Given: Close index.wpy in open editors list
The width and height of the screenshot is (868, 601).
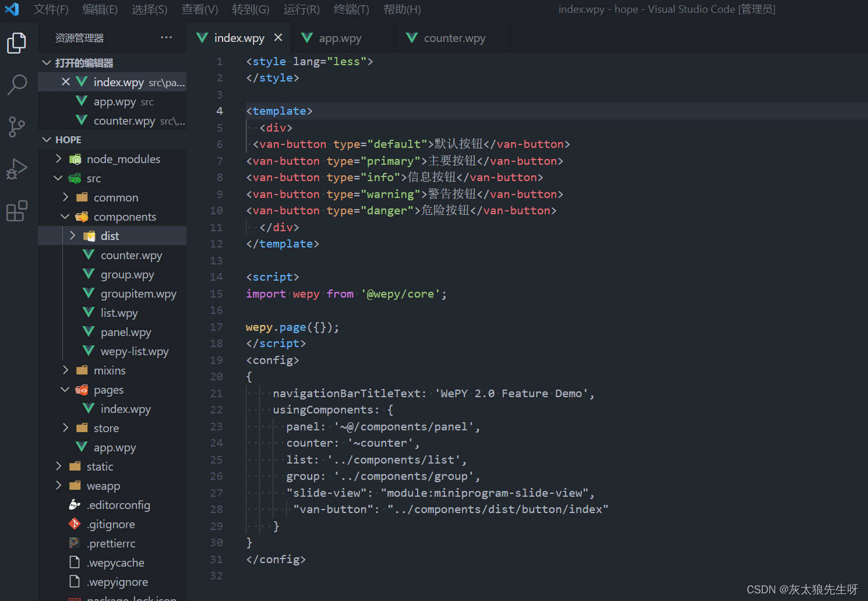Looking at the screenshot, I should tap(66, 82).
